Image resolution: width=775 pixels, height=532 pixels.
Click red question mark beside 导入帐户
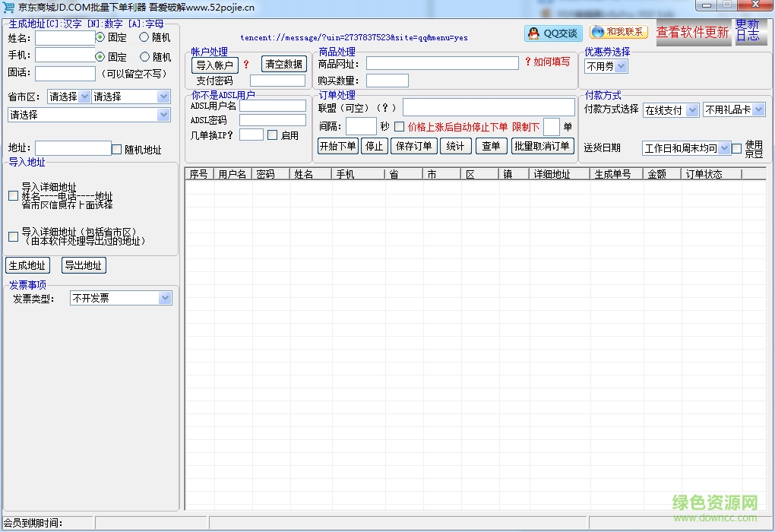(x=246, y=65)
